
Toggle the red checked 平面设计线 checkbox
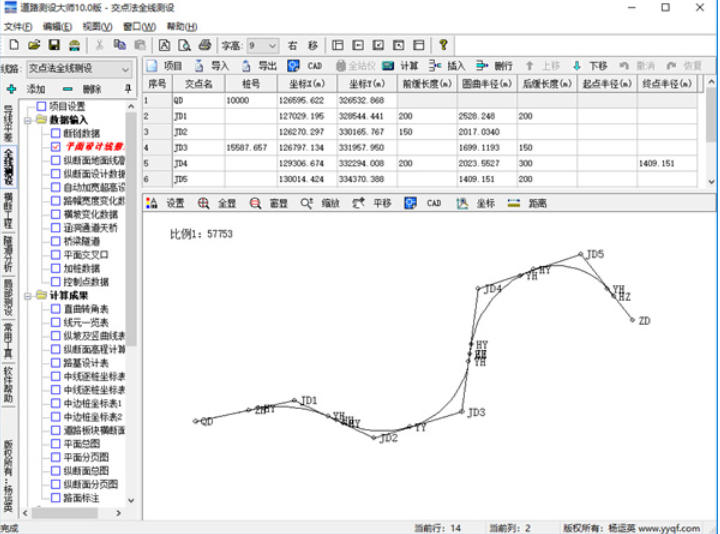(x=56, y=147)
